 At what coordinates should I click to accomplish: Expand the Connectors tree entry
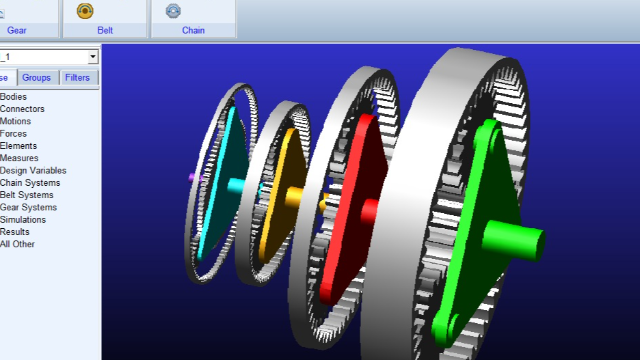click(x=22, y=109)
